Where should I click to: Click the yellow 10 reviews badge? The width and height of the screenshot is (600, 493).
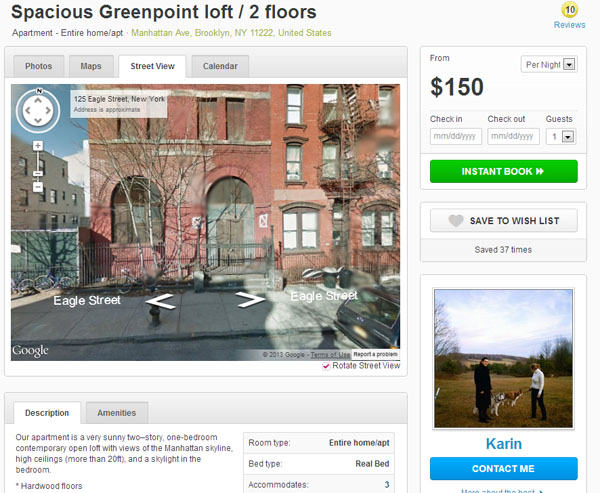[569, 10]
